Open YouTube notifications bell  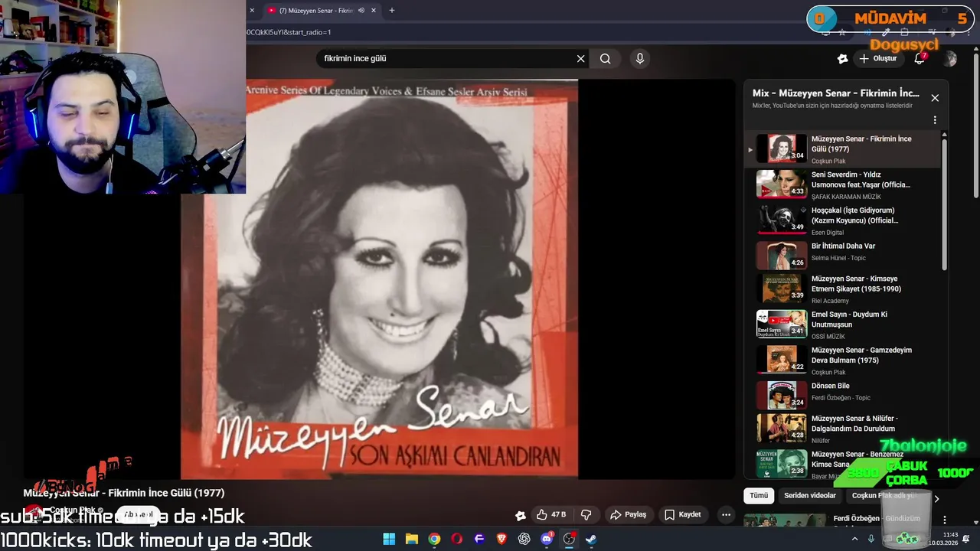(x=920, y=59)
